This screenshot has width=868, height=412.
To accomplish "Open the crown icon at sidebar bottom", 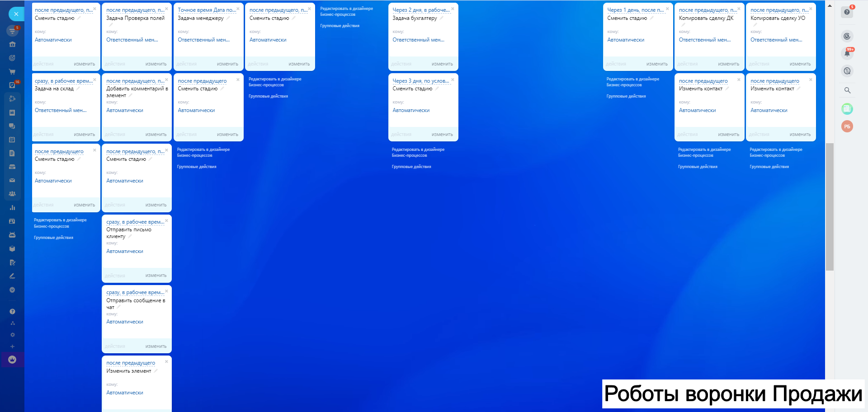I will (12, 360).
